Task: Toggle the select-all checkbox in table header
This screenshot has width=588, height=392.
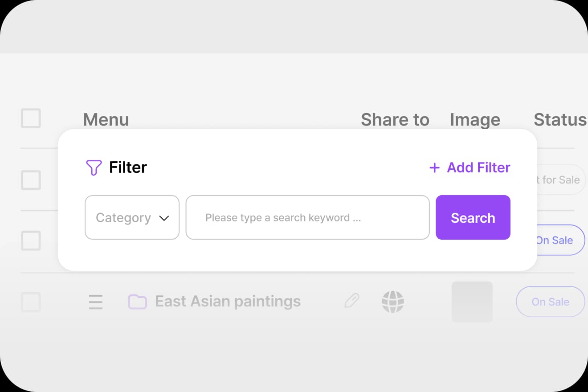Action: tap(31, 118)
